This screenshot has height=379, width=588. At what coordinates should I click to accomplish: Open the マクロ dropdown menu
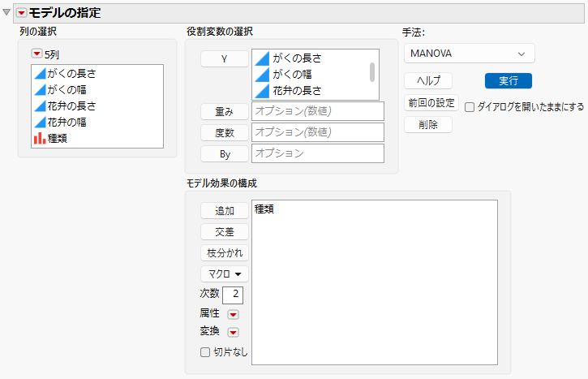[224, 274]
